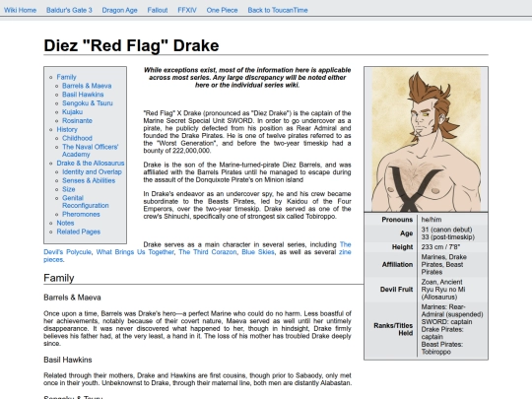Go to Related Pages in contents
This screenshot has width=532, height=399.
coord(79,232)
